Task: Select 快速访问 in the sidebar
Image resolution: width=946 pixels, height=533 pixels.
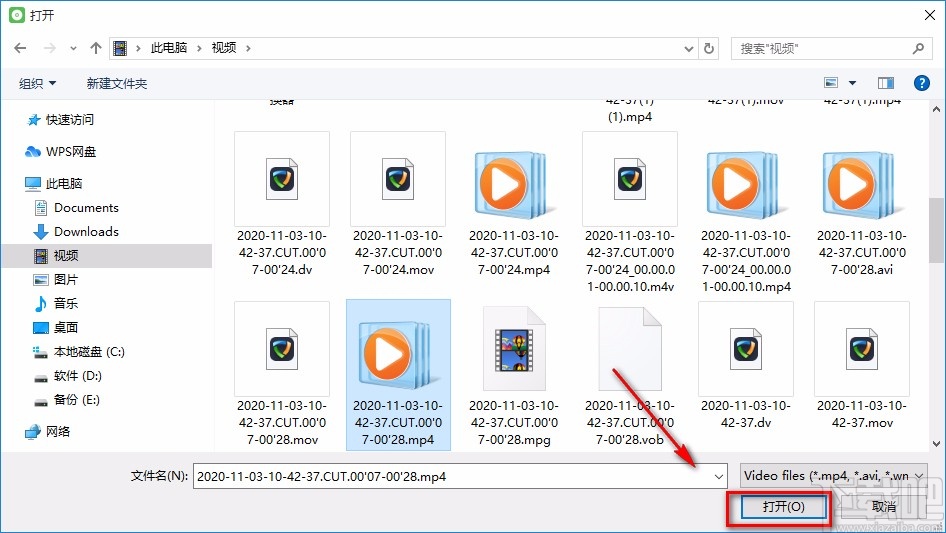Action: click(60, 120)
